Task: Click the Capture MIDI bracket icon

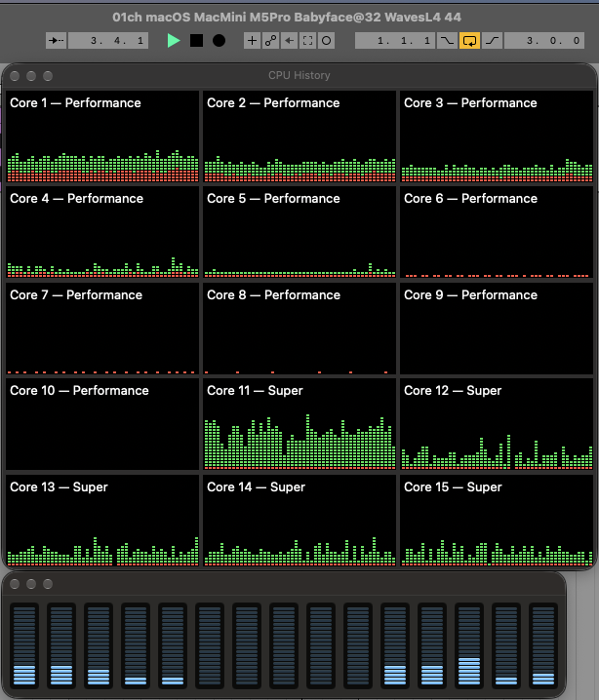Action: 307,41
